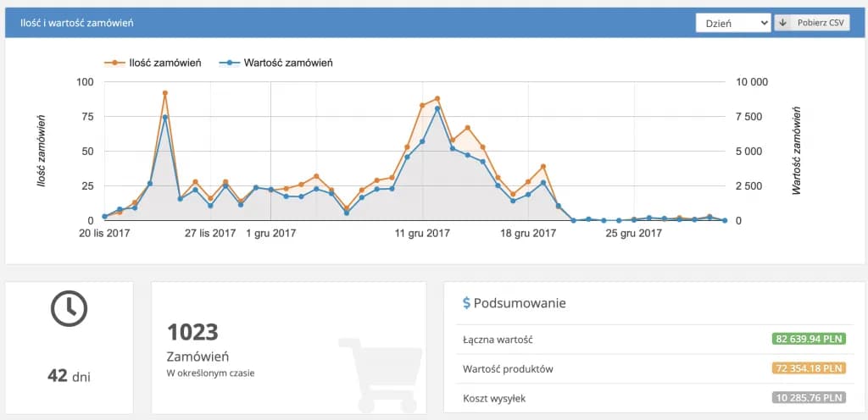Click the shopping cart icon
The image size is (868, 420).
380,370
